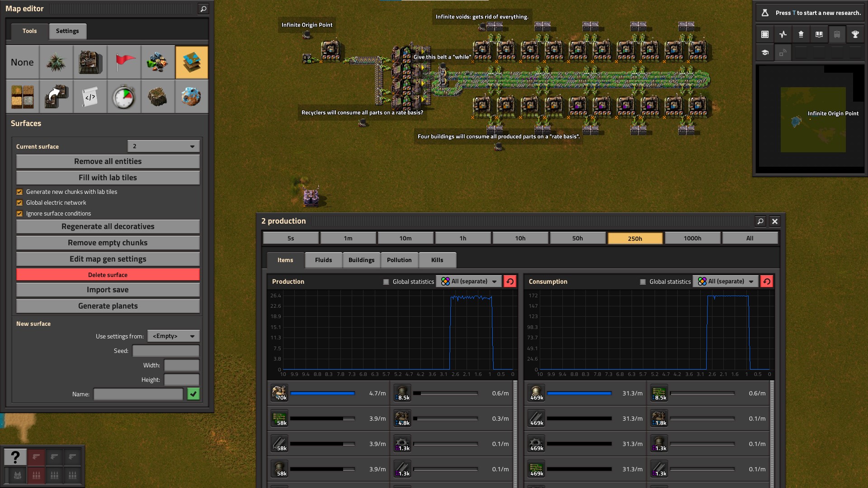Select the red Forces flag tool

coord(124,62)
